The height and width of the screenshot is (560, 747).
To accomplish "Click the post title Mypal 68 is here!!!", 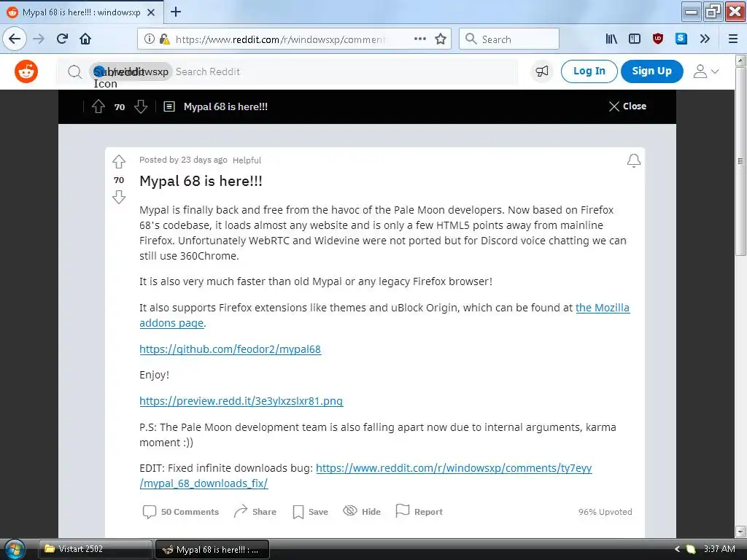I will point(201,181).
